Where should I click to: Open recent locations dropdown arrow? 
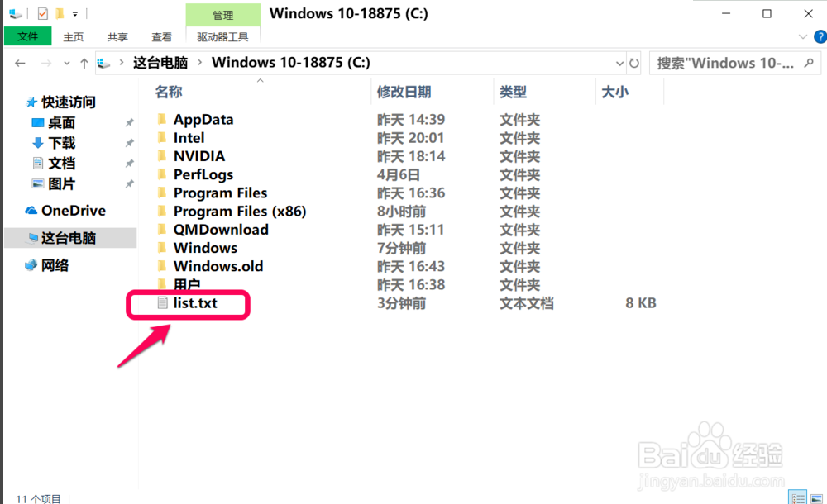point(66,64)
